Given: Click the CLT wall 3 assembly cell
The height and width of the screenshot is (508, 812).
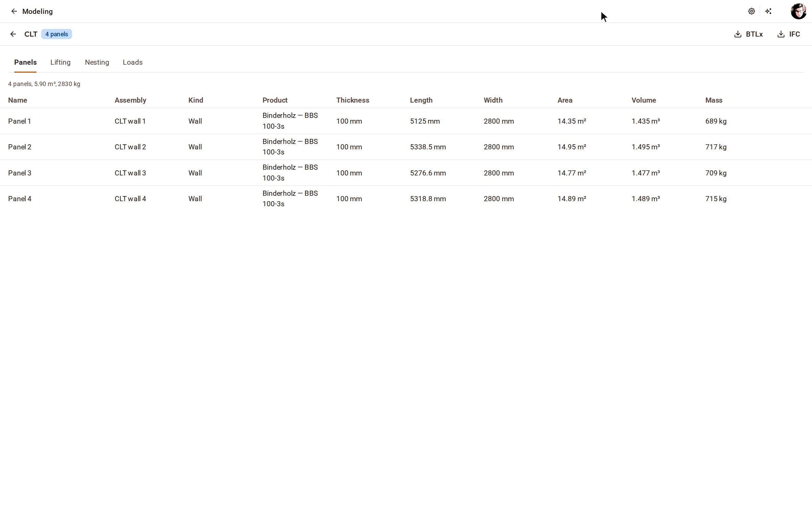Looking at the screenshot, I should click(x=130, y=173).
